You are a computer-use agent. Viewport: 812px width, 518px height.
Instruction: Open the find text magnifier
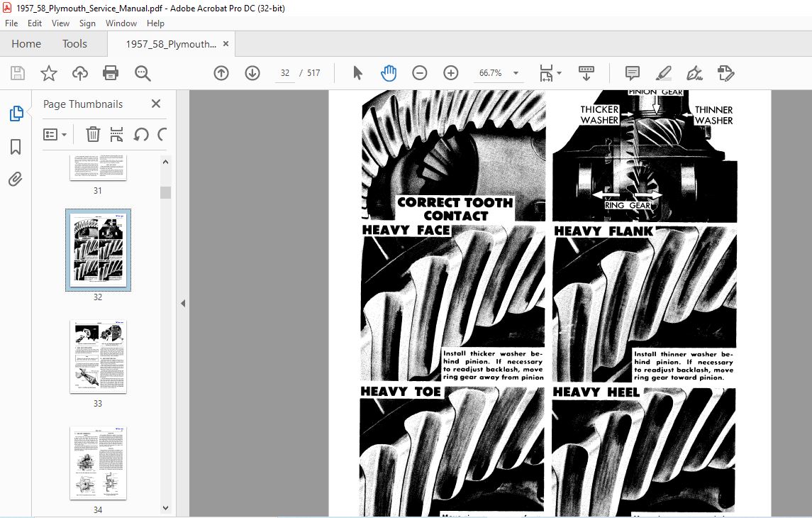(143, 74)
